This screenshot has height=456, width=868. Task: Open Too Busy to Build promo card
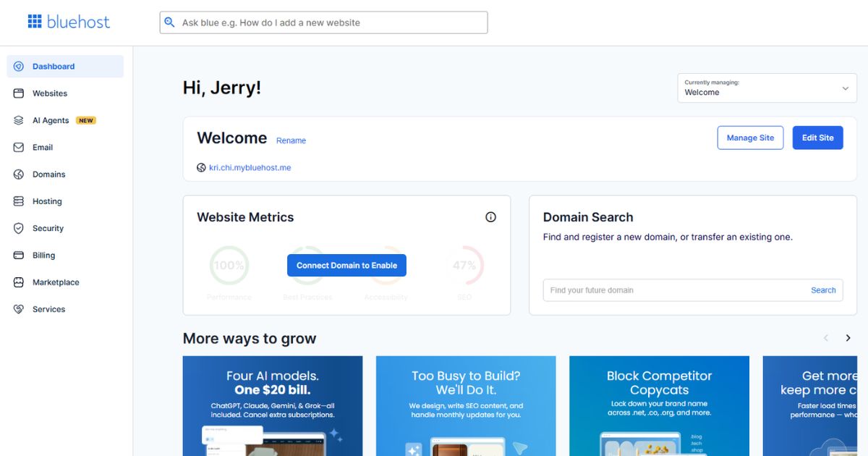coord(466,406)
